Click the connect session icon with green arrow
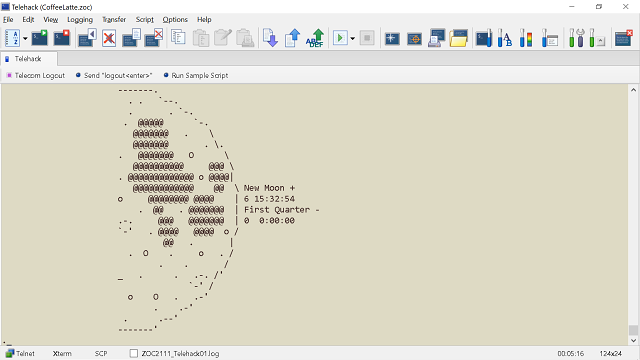 point(40,38)
